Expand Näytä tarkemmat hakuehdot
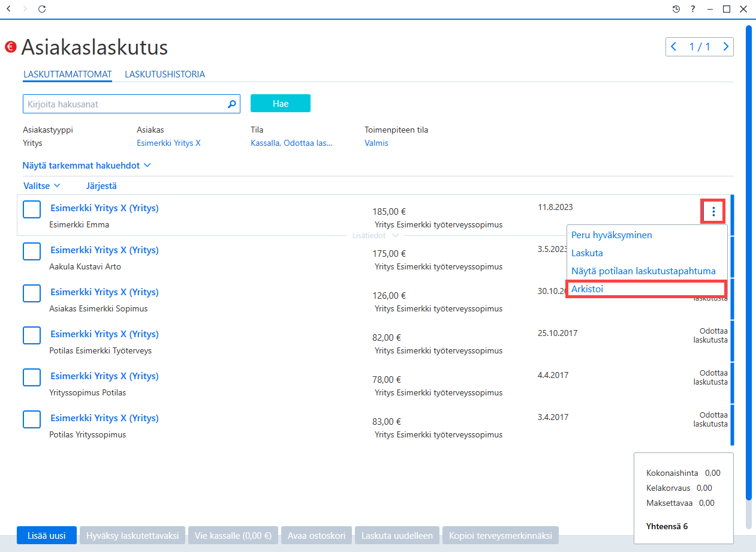This screenshot has width=756, height=552. coord(86,165)
